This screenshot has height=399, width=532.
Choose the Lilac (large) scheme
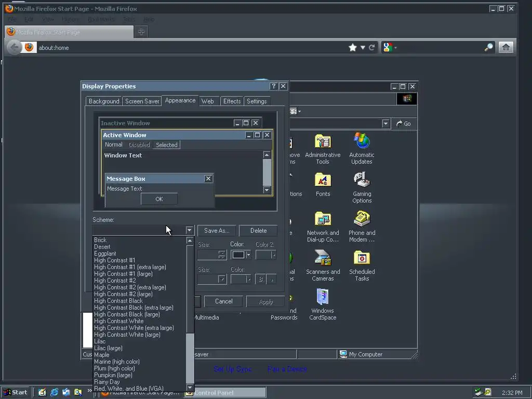point(139,348)
